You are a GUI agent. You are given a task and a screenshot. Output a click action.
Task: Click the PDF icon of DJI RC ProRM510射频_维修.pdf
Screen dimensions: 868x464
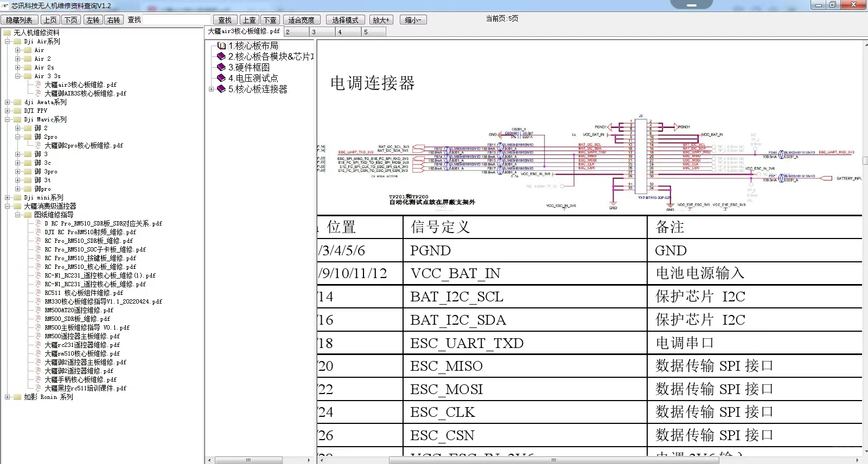click(x=39, y=232)
